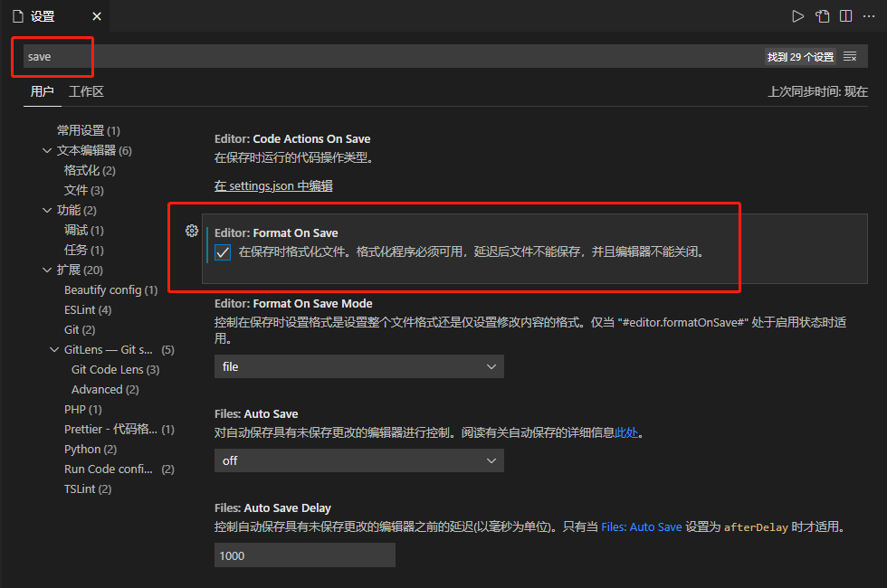Select PHP (1) in the tree

click(83, 409)
